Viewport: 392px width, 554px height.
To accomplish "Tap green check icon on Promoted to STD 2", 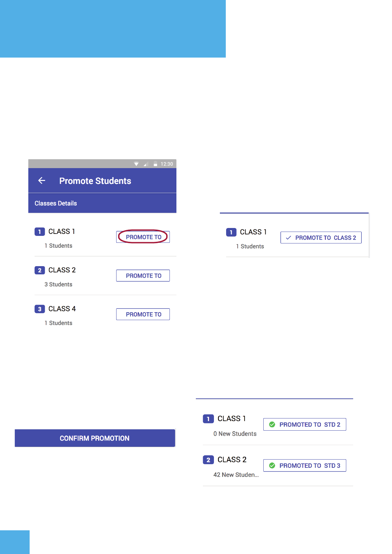I will pos(272,424).
